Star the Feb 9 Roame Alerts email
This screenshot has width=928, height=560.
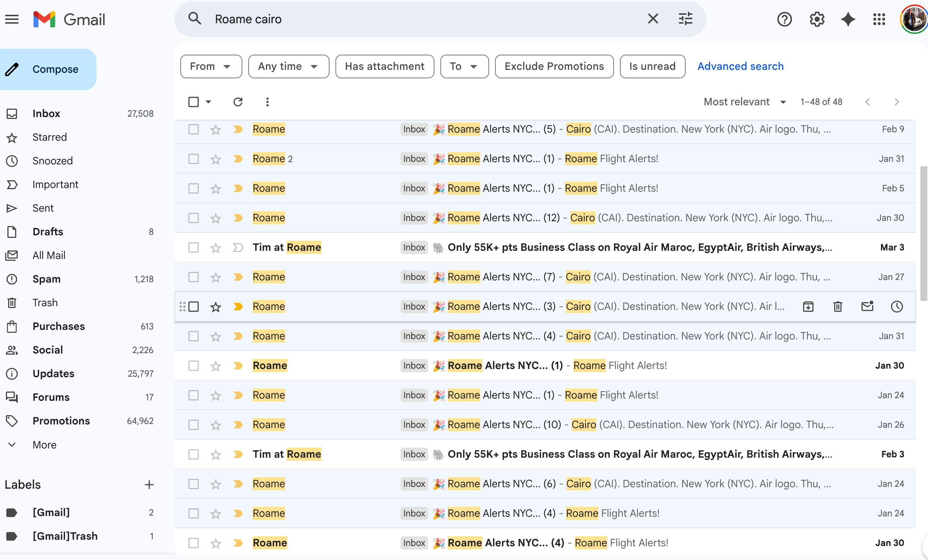click(215, 129)
